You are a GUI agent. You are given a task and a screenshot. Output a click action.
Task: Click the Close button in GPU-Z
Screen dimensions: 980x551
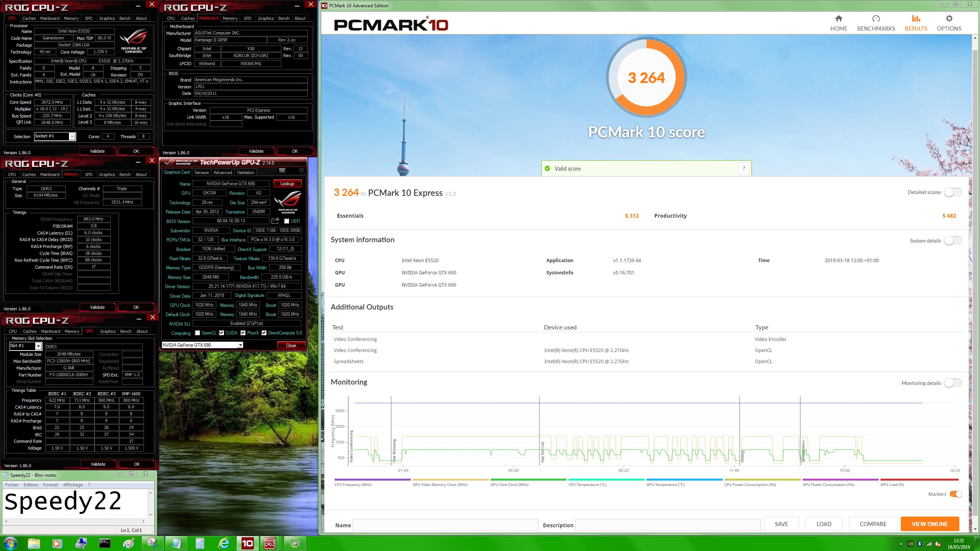(291, 345)
